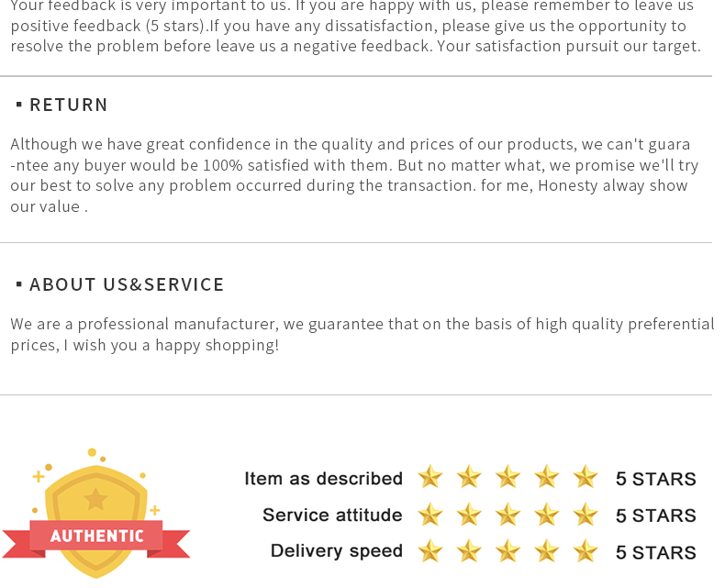
Task: Click the fifth star for Item as described
Action: (586, 477)
